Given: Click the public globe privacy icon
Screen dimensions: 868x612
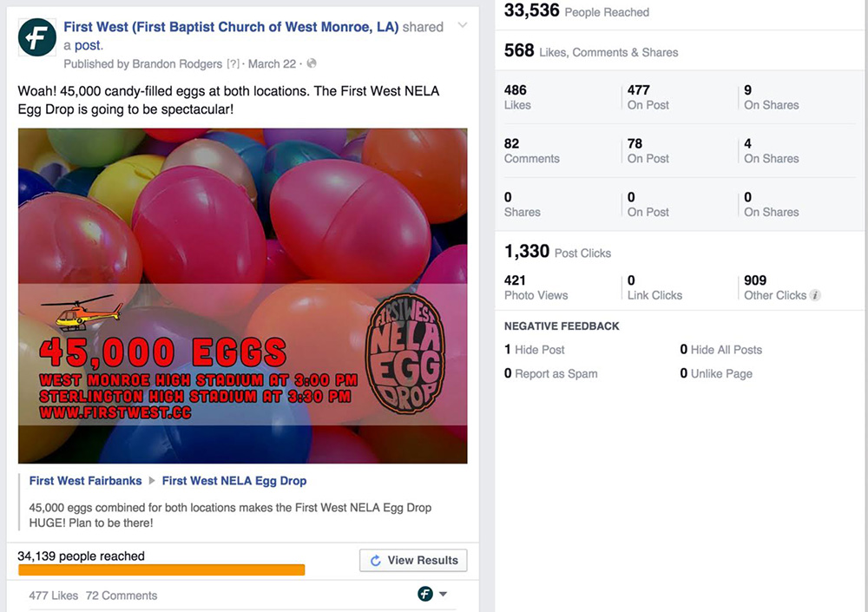Looking at the screenshot, I should [x=312, y=63].
